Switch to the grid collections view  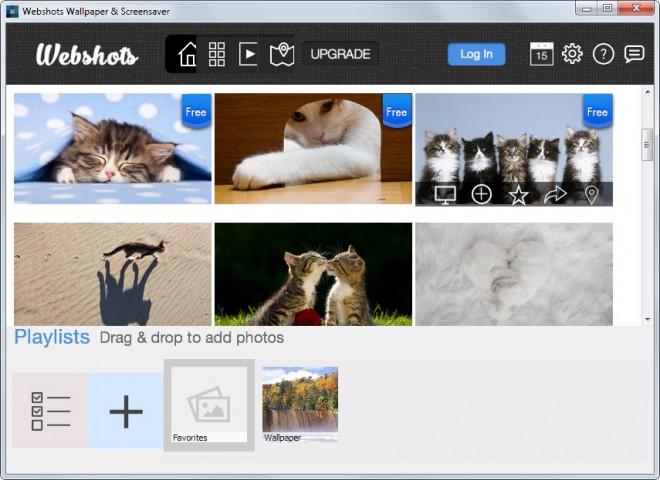click(x=216, y=54)
